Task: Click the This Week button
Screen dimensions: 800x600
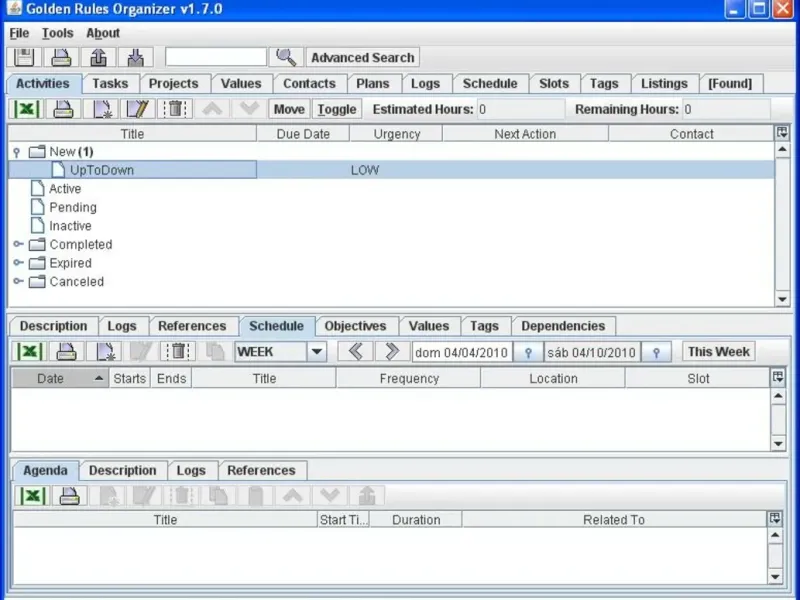Action: pos(718,352)
